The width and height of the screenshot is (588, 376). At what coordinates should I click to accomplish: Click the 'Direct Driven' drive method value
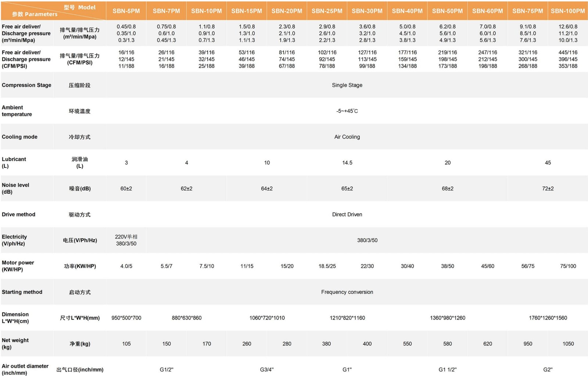pos(347,214)
